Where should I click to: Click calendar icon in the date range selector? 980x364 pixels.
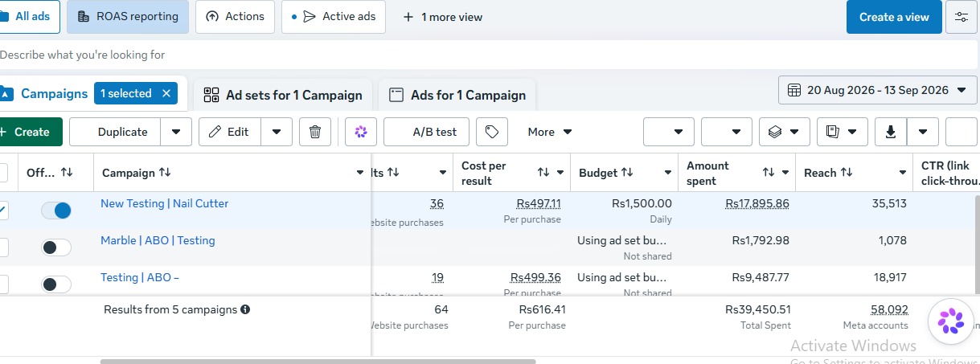pyautogui.click(x=794, y=90)
